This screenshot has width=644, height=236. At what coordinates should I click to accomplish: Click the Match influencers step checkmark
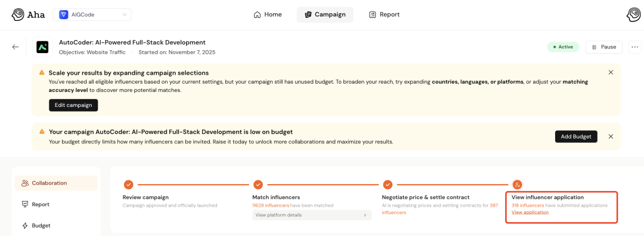pos(258,185)
